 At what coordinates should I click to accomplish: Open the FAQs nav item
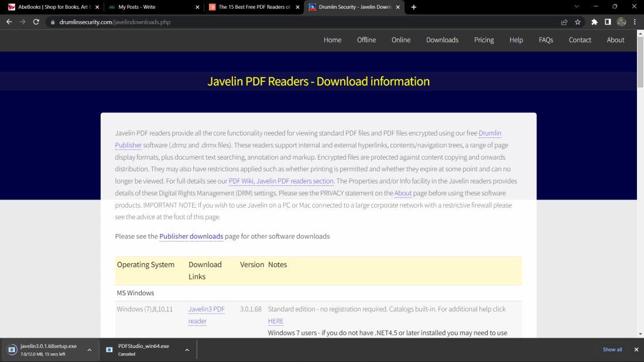(546, 40)
